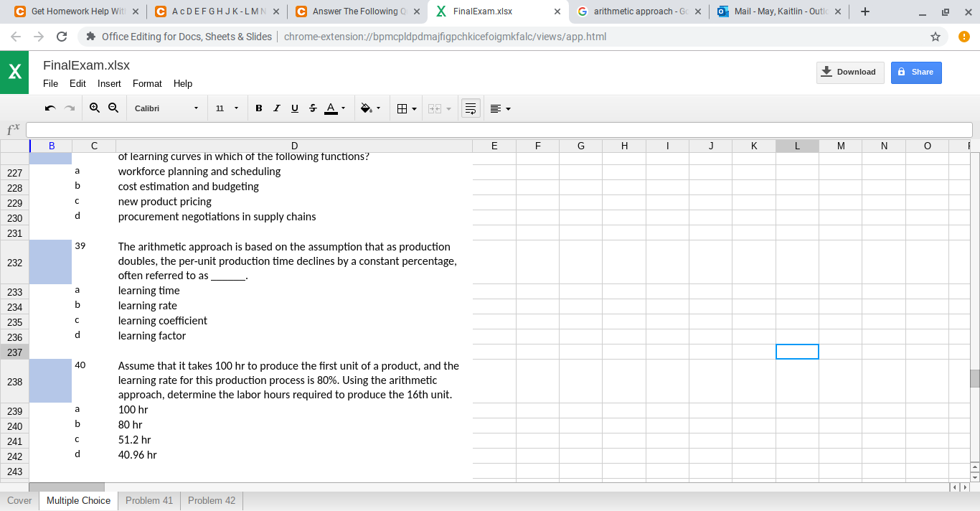Click the vertical scrollbar thumb
The width and height of the screenshot is (980, 511).
click(x=974, y=378)
